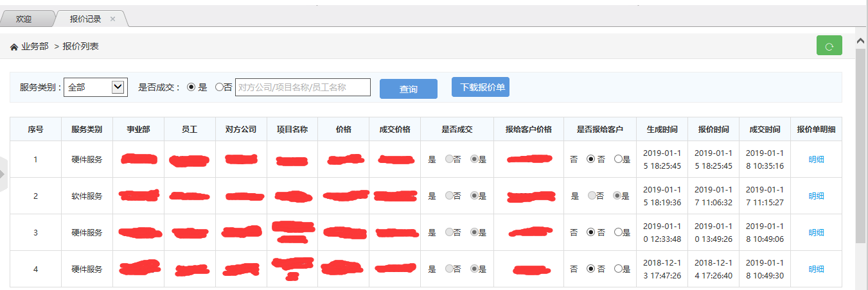The width and height of the screenshot is (868, 290).
Task: Expand the left sidebar collapse arrow
Action: pyautogui.click(x=3, y=174)
